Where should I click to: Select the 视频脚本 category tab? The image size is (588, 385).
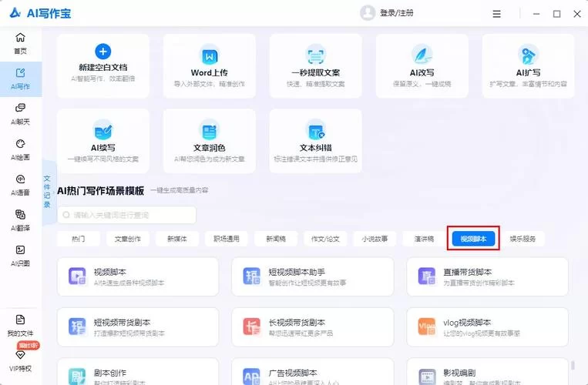(x=473, y=239)
